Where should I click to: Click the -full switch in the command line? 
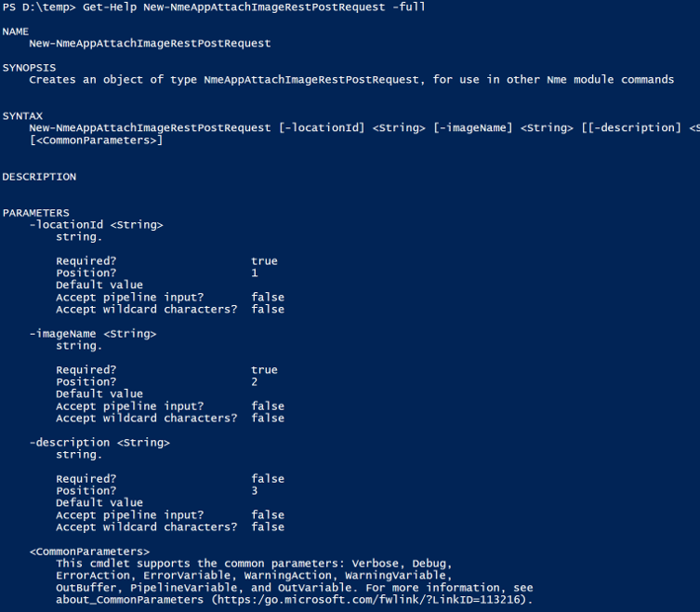coord(409,7)
